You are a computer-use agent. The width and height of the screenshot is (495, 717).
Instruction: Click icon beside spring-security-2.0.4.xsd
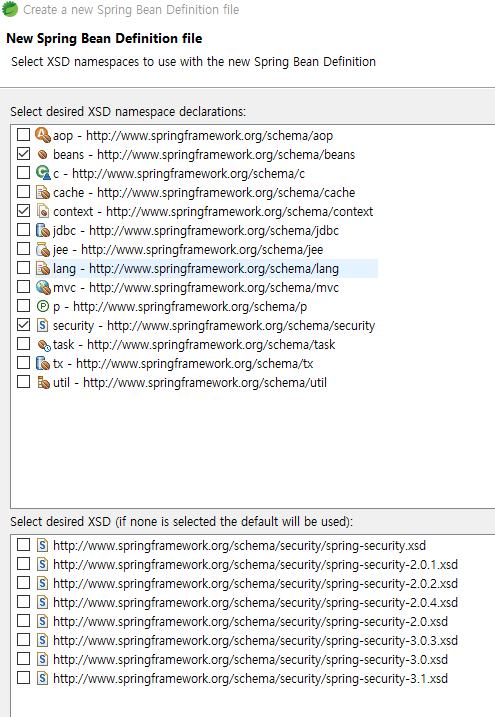pos(43,602)
